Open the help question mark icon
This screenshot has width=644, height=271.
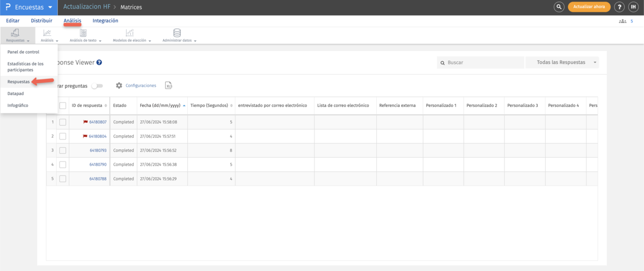(619, 7)
